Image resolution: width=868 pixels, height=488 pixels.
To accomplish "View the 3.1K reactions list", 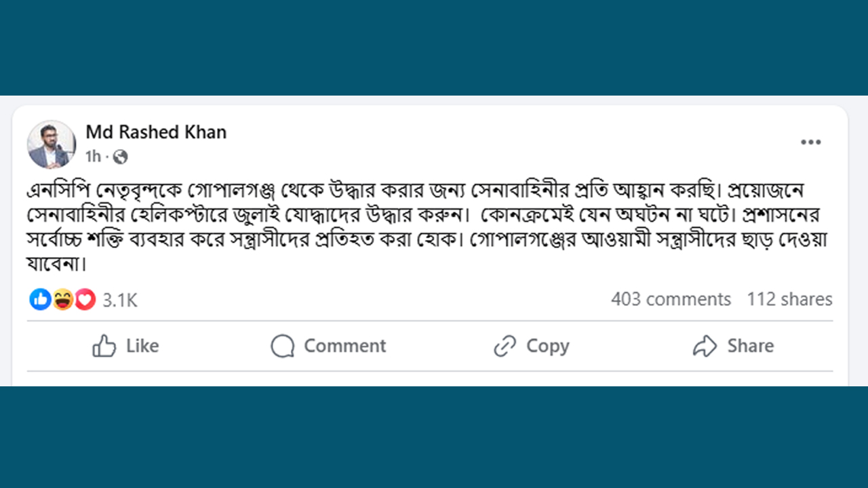I will coord(120,300).
